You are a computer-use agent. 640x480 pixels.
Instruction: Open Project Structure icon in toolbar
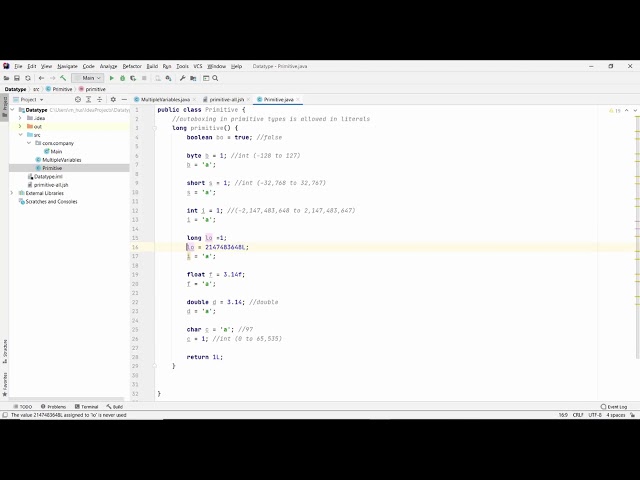(193, 78)
